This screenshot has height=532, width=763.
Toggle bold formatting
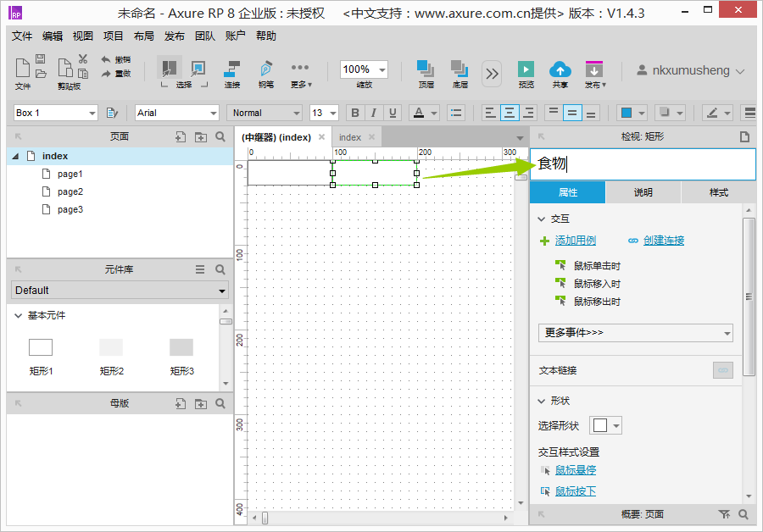point(355,113)
